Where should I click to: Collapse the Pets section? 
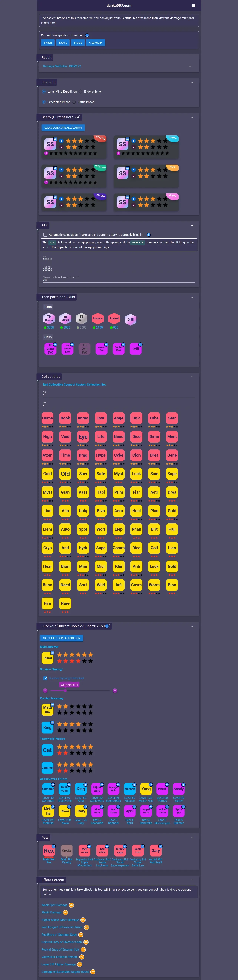click(x=192, y=837)
